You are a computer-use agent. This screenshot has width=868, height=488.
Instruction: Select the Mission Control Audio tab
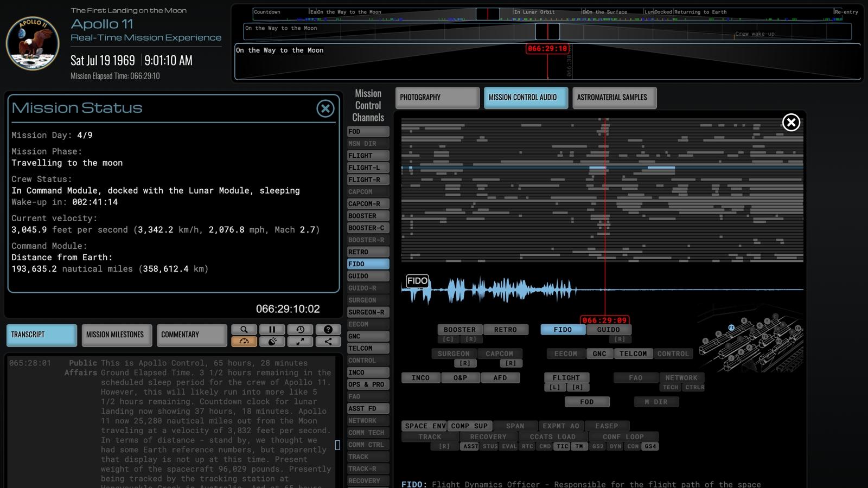526,98
